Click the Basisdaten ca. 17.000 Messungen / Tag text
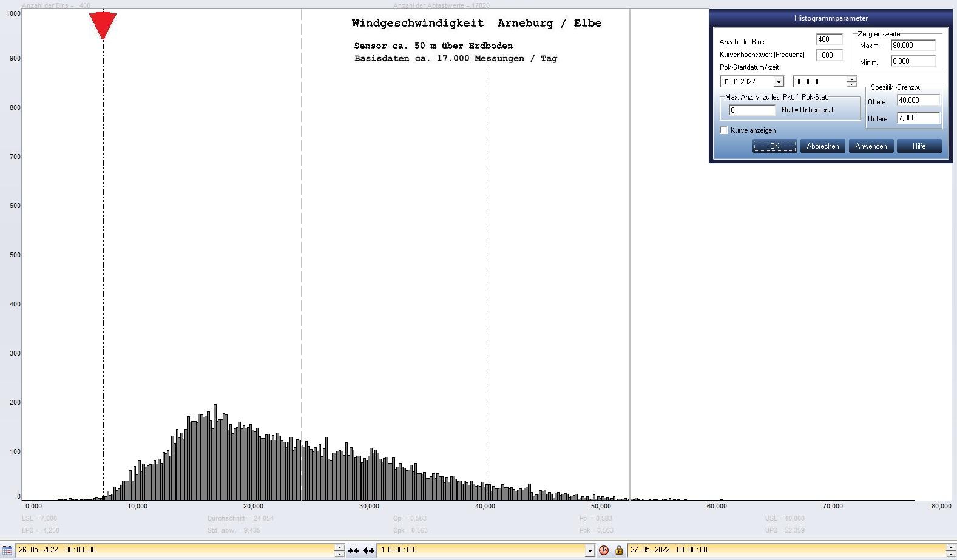Screen dimensions: 957x560 (x=456, y=59)
